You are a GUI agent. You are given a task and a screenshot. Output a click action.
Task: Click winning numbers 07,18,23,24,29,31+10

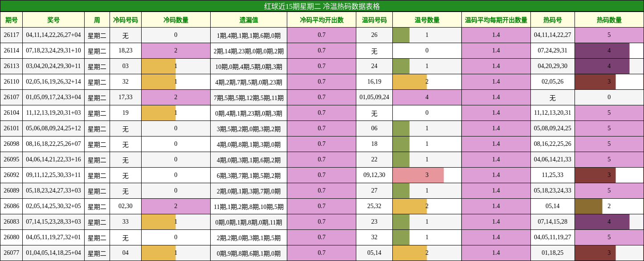[x=53, y=51]
